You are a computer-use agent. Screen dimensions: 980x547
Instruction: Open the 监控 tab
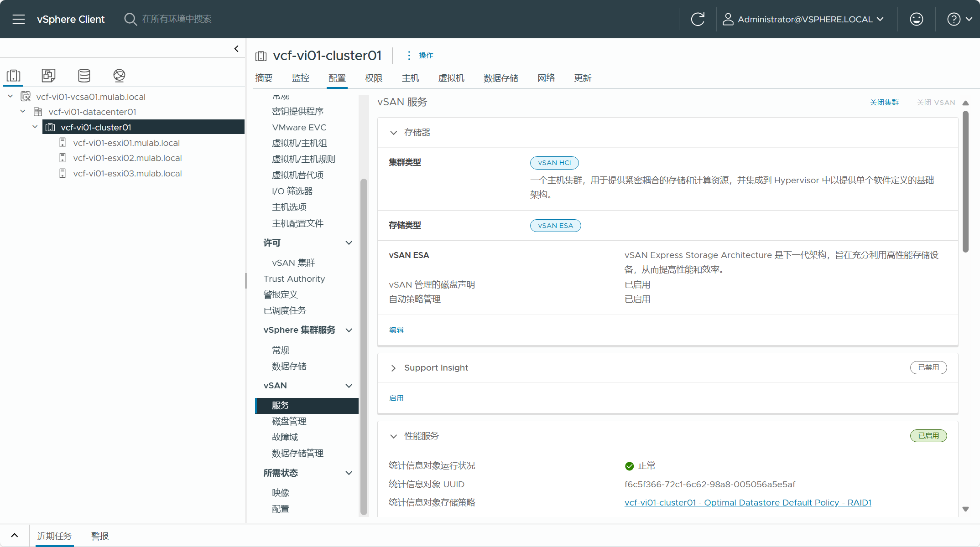[x=300, y=78]
